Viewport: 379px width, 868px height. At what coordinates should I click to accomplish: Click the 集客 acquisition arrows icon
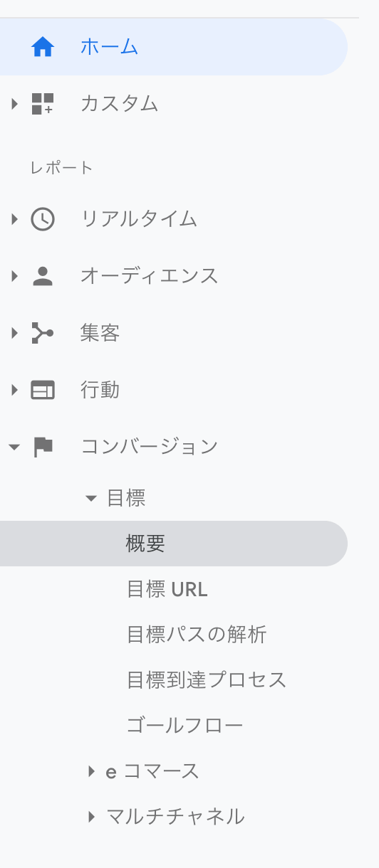pyautogui.click(x=43, y=333)
